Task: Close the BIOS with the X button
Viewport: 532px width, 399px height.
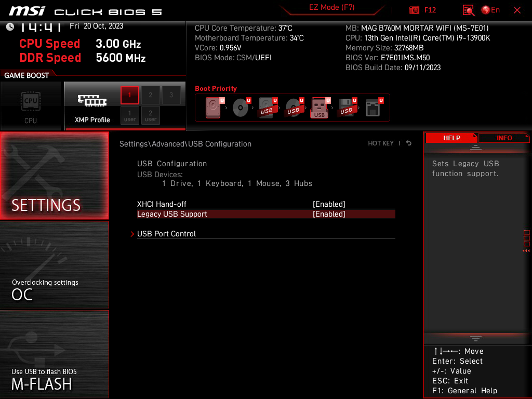Action: [517, 10]
